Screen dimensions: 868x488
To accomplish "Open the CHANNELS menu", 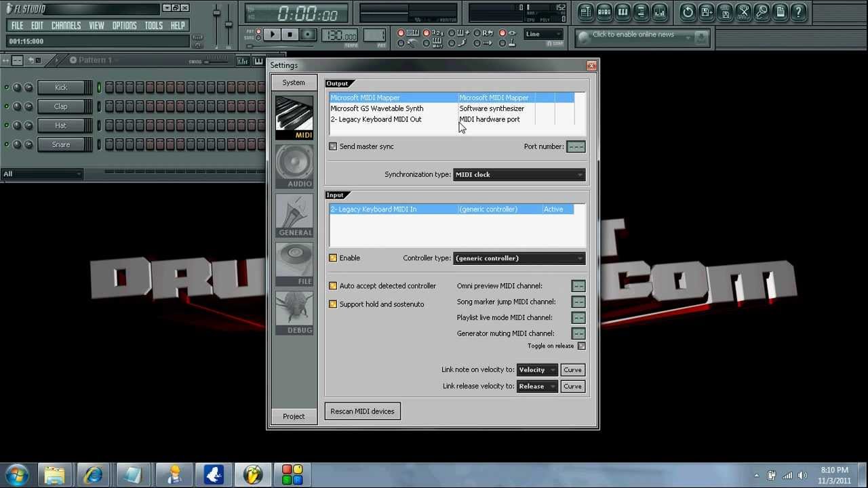I will [66, 26].
